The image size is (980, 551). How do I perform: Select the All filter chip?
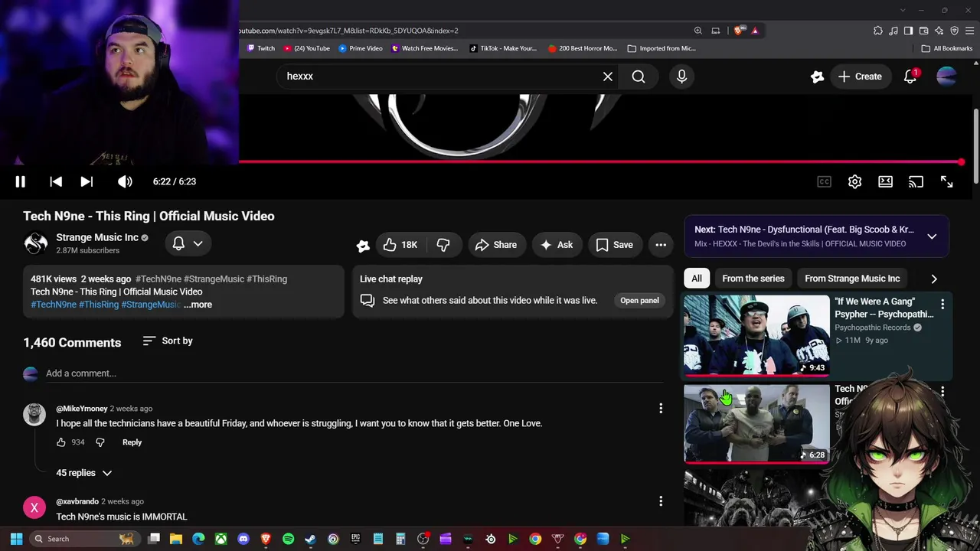[697, 279]
